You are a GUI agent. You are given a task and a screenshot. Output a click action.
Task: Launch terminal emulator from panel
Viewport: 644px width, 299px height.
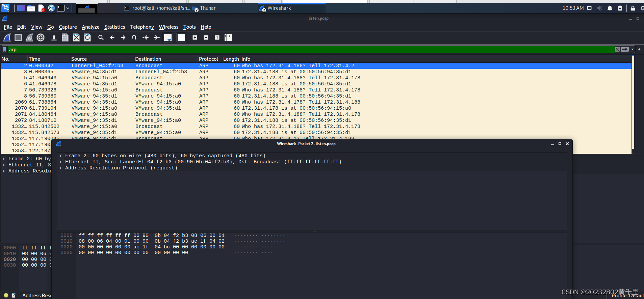tap(61, 8)
